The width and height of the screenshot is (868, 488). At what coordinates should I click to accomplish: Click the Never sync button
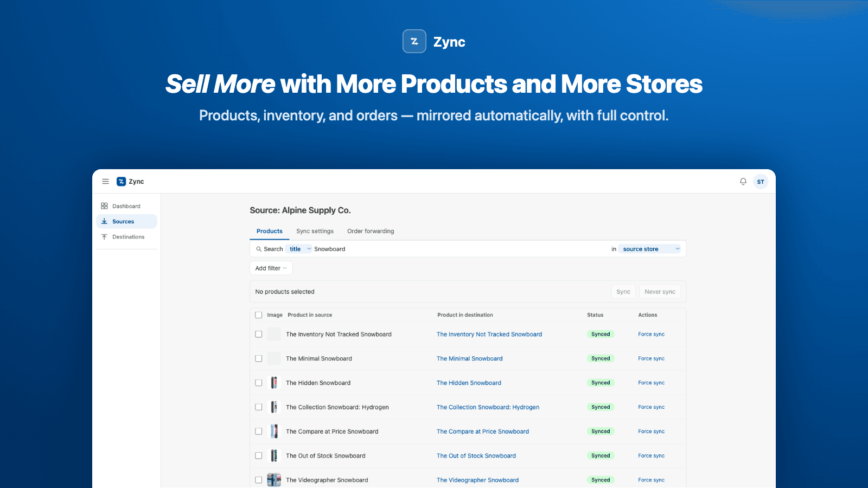tap(660, 292)
